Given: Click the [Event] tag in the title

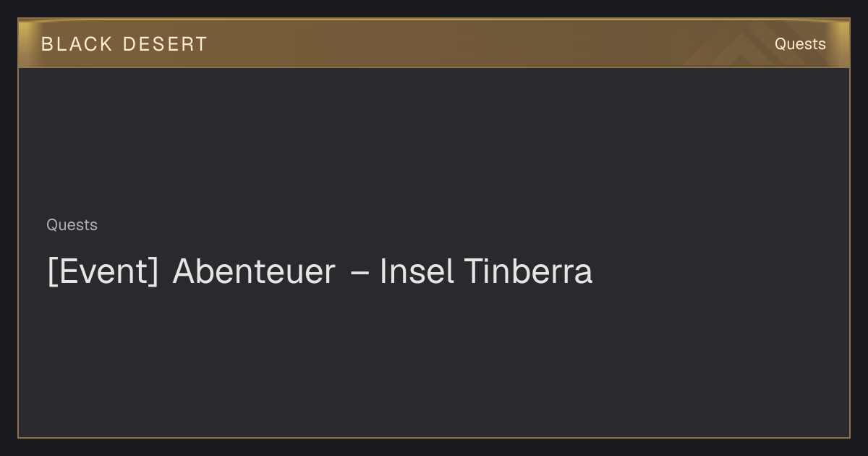Looking at the screenshot, I should (103, 272).
